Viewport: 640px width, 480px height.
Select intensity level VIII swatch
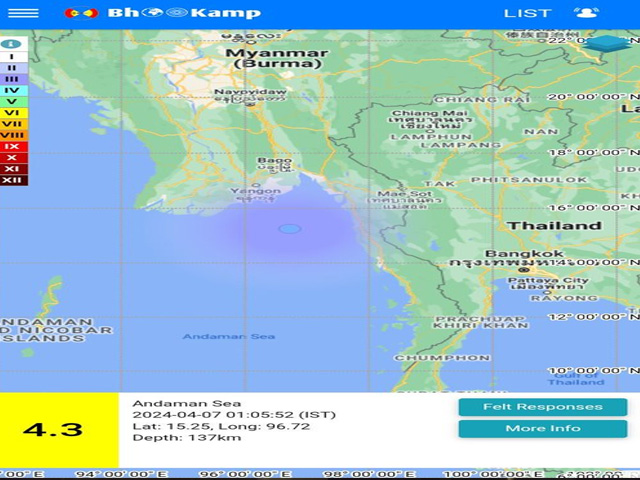click(12, 135)
